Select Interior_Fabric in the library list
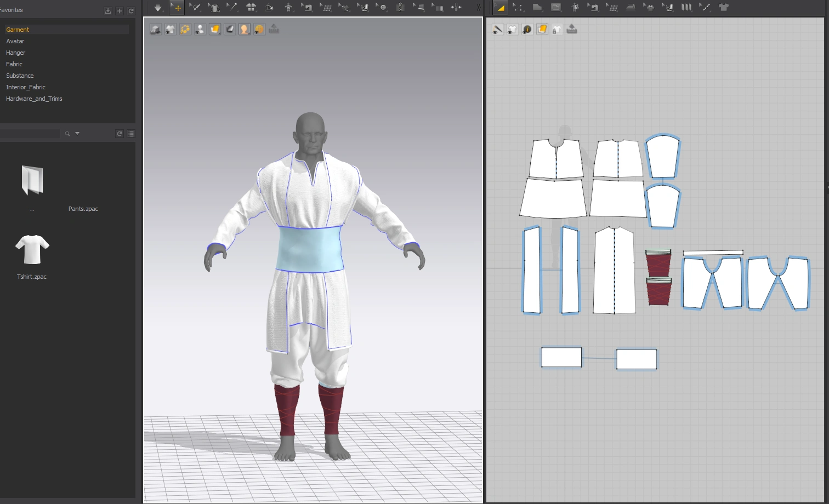This screenshot has width=829, height=504. pyautogui.click(x=26, y=87)
